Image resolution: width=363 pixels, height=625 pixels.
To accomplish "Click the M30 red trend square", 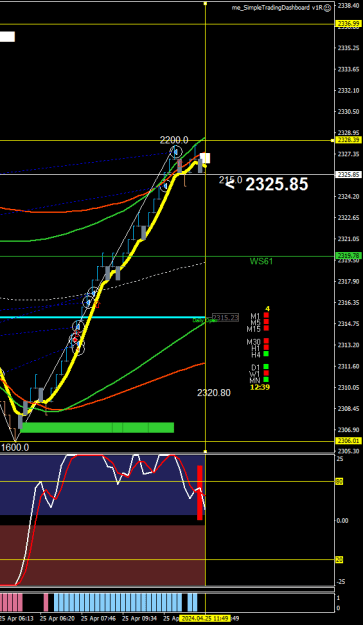I will pos(266,341).
